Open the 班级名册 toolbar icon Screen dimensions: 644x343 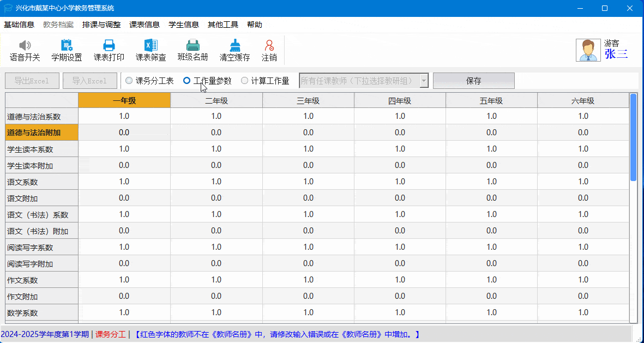point(192,46)
